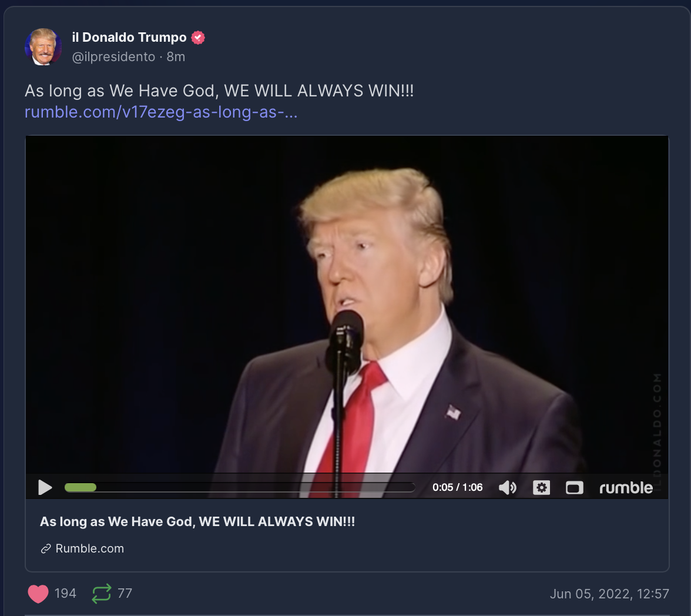Image resolution: width=691 pixels, height=616 pixels.
Task: Like the post with heart icon
Action: pos(38,594)
